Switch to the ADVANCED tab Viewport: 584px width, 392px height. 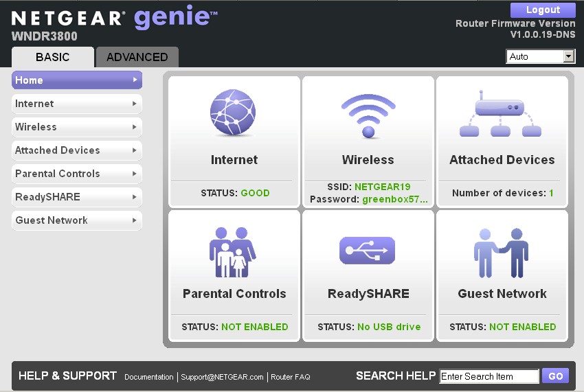point(137,57)
